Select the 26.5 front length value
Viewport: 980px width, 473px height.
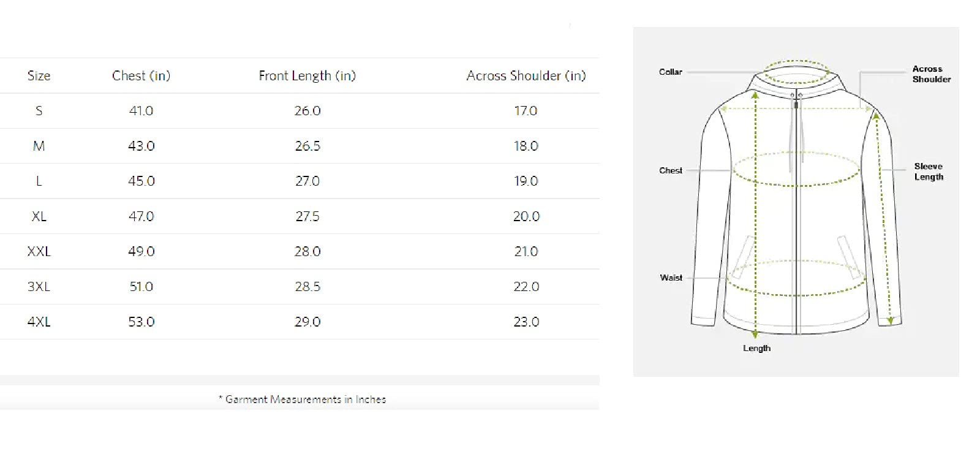pos(307,146)
